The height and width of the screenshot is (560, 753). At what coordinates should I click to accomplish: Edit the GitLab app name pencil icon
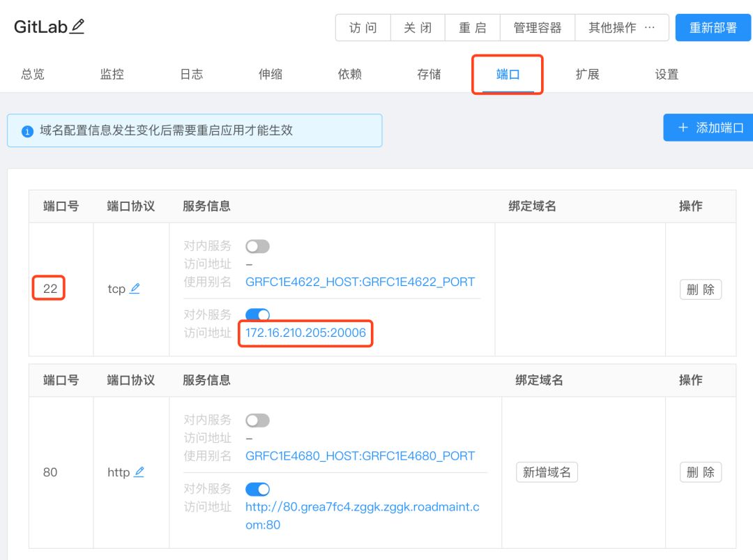77,27
